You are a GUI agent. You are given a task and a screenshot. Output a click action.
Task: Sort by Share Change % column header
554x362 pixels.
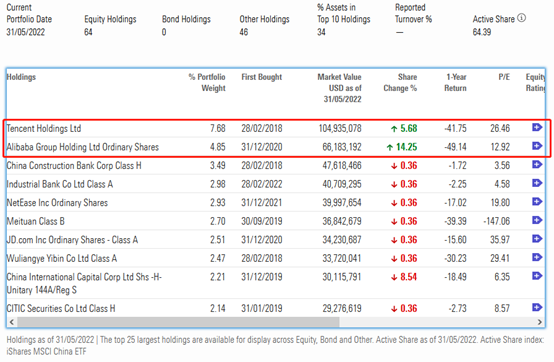(400, 82)
